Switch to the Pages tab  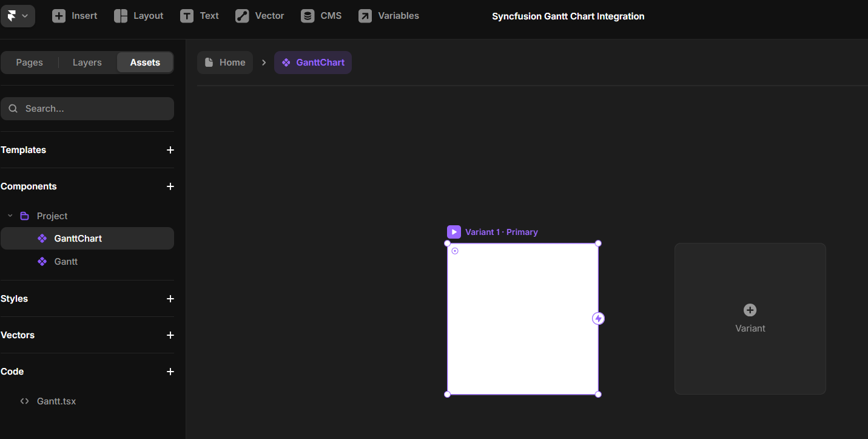(x=29, y=62)
